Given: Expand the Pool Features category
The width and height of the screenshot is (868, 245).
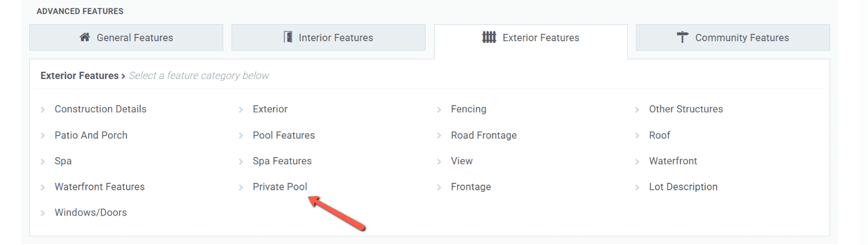Looking at the screenshot, I should [284, 135].
